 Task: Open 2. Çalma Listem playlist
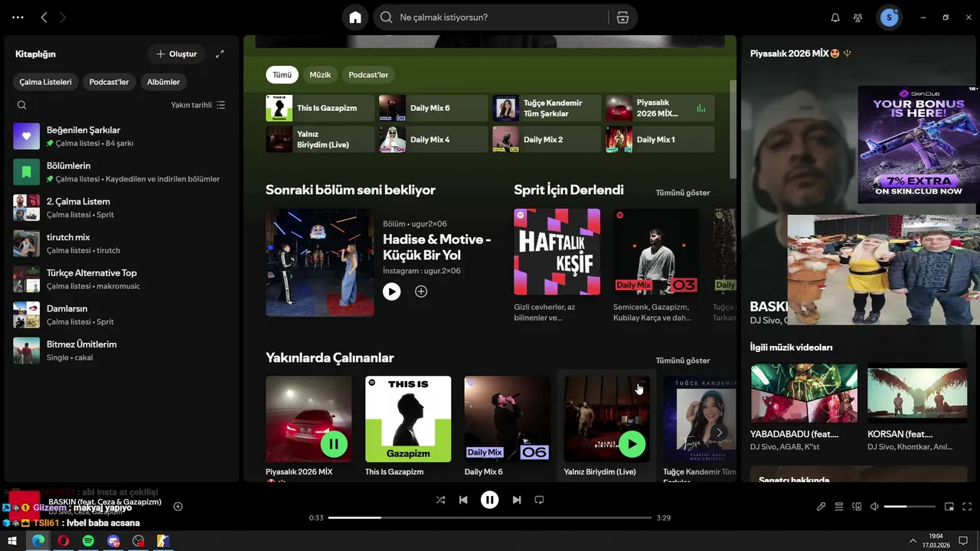(x=122, y=207)
